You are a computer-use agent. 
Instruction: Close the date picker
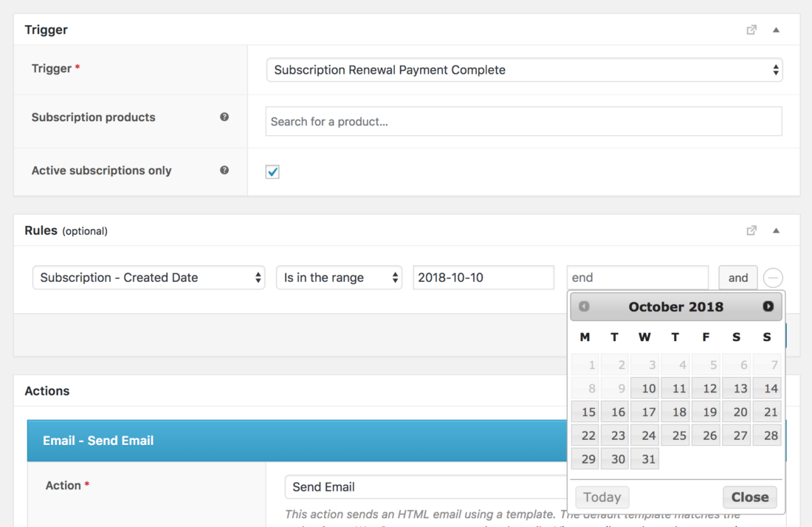coord(750,497)
